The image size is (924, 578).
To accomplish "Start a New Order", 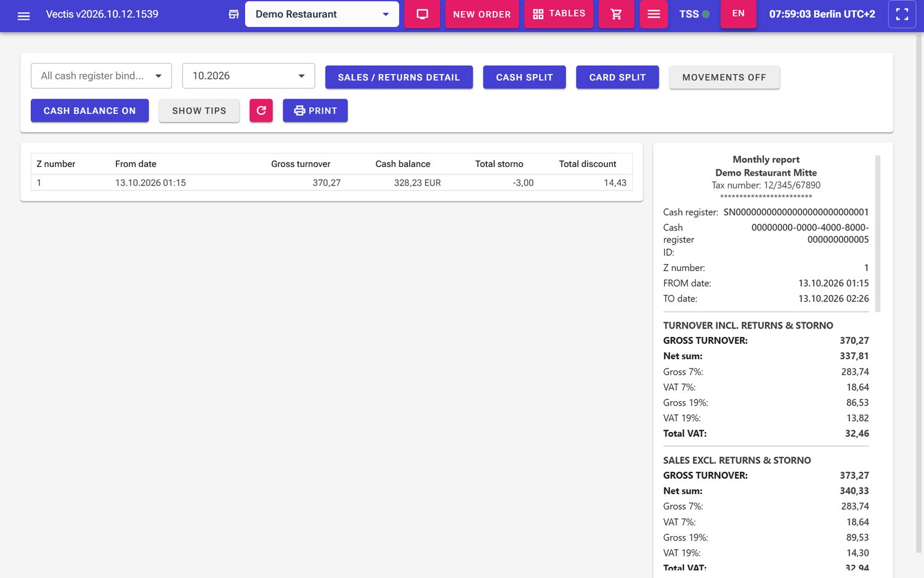I will tap(482, 14).
